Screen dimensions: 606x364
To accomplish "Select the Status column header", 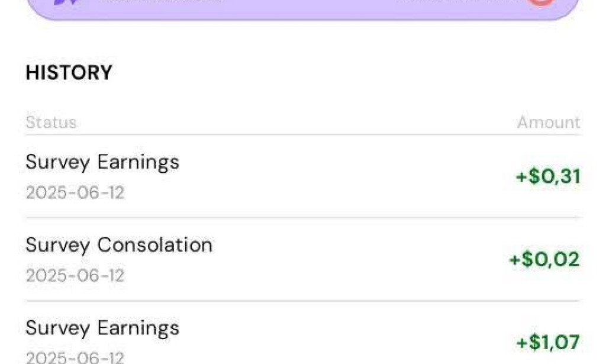I will pos(51,123).
